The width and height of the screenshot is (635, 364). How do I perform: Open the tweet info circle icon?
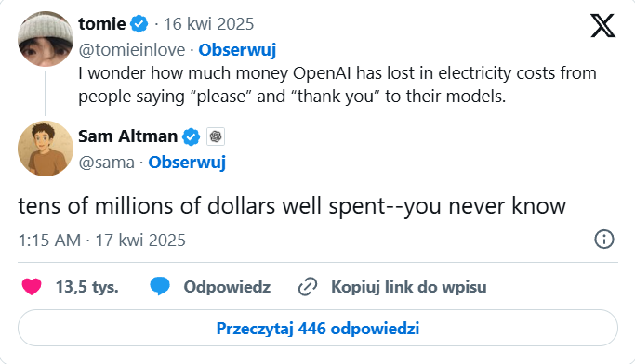point(603,239)
